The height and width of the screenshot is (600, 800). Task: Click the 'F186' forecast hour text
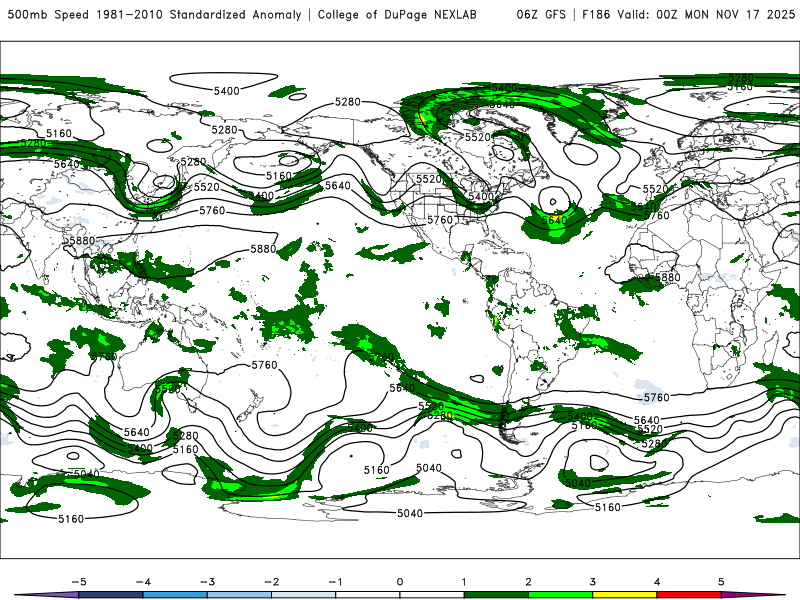pos(596,14)
